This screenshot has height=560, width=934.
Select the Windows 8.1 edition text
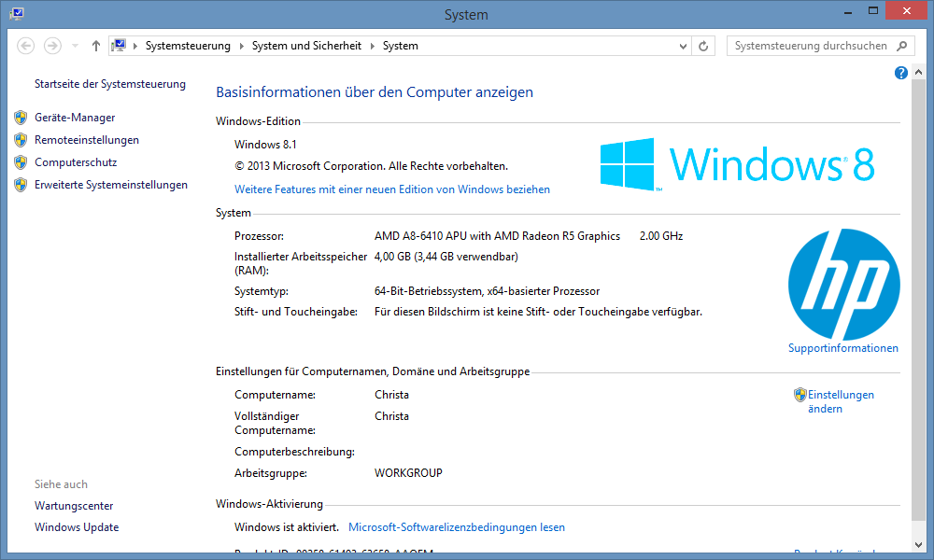point(265,145)
